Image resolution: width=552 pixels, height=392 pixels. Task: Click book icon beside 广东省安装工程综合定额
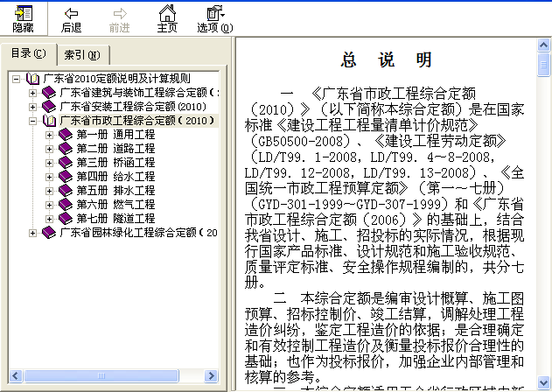[49, 107]
